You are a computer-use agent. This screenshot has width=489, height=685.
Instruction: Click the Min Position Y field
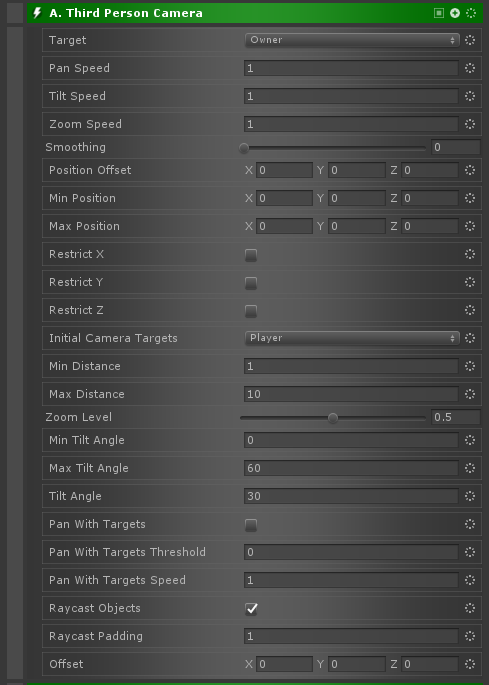coord(357,198)
